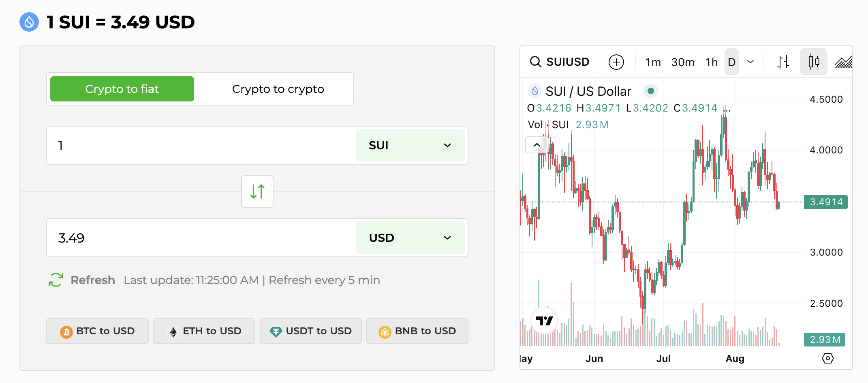Click the swap currencies arrows icon
The height and width of the screenshot is (383, 868).
click(x=257, y=191)
